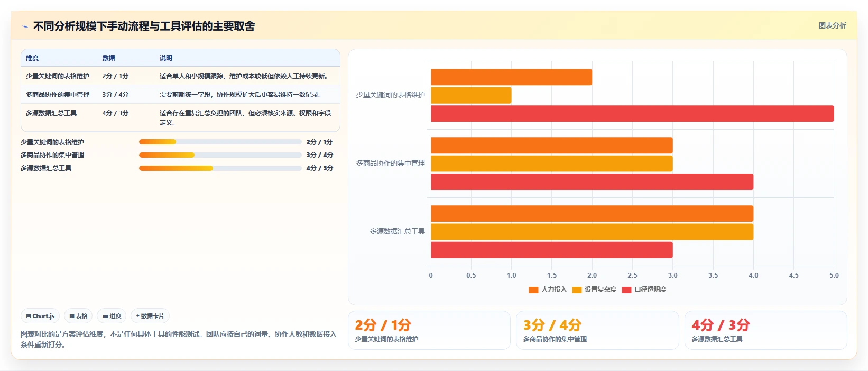Click the description starting 适合单人和小规模跟踪

246,76
